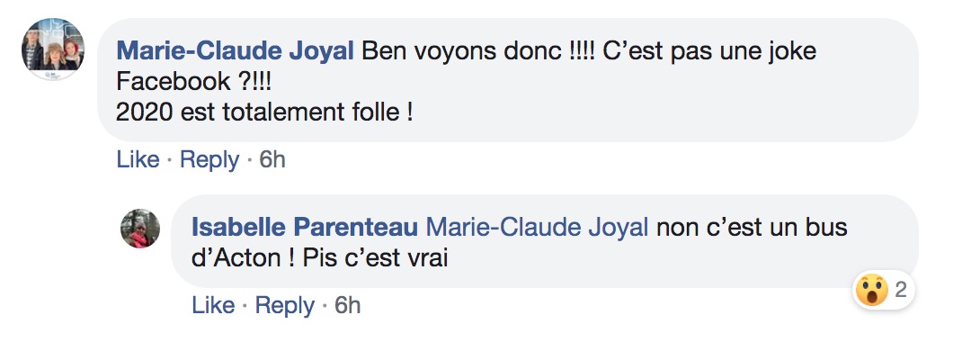The height and width of the screenshot is (342, 980).
Task: Open the 6h timestamp on Marie-Claude's comment
Action: (x=272, y=159)
